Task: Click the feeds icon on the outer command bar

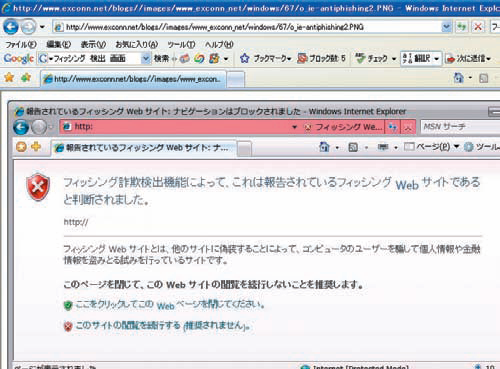Action: (484, 78)
